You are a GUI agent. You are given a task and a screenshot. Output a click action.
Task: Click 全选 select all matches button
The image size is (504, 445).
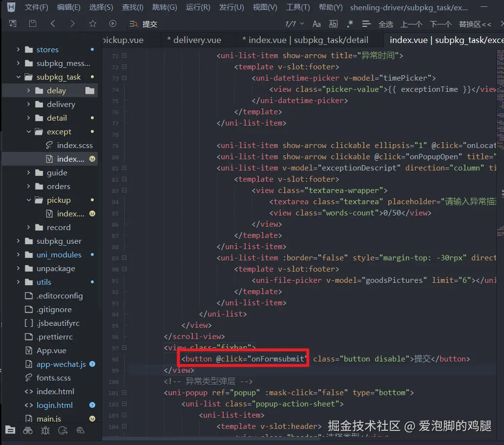coord(386,24)
